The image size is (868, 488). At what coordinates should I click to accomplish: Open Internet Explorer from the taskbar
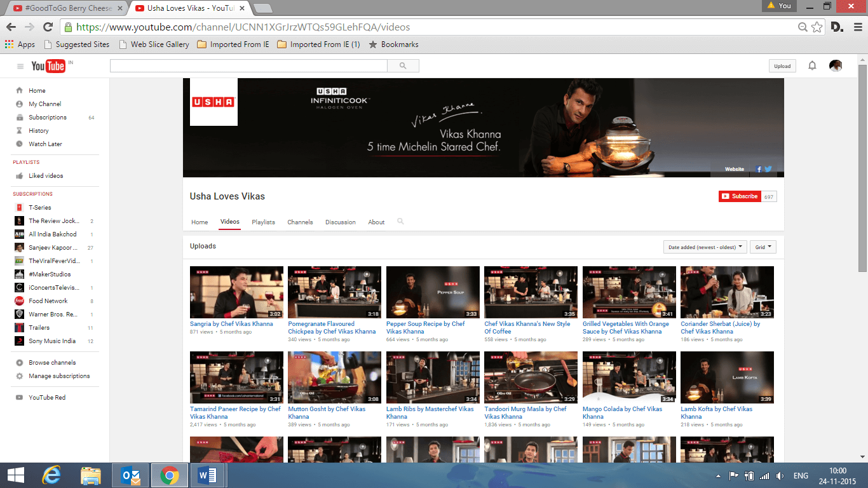click(51, 475)
